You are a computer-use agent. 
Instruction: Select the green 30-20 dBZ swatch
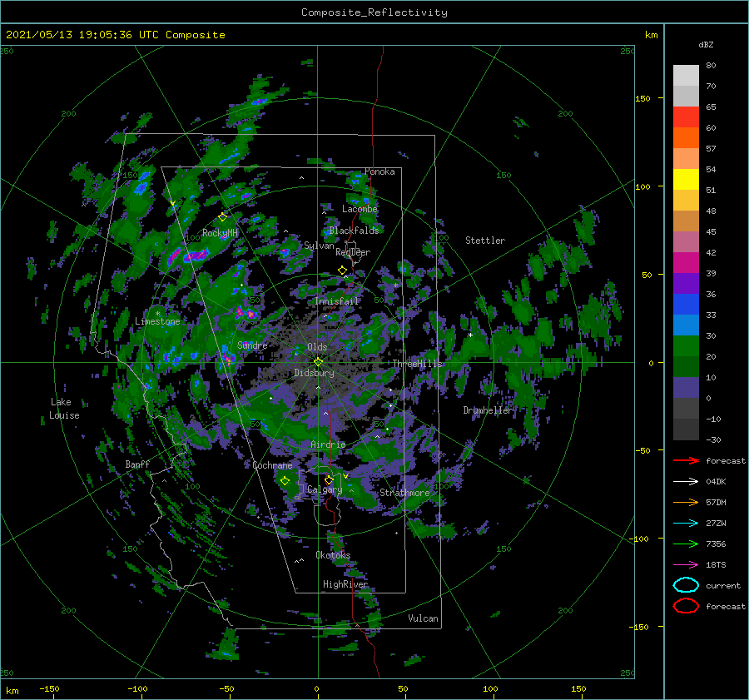(x=686, y=346)
